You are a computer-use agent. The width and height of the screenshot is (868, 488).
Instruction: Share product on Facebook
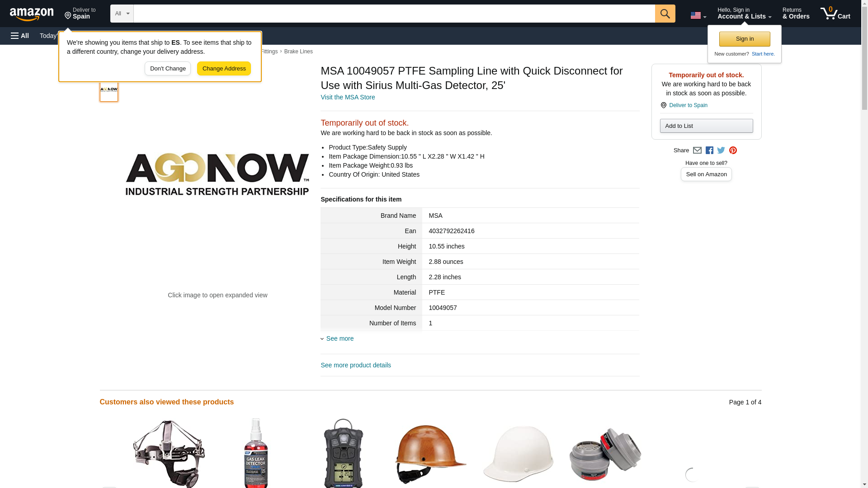(x=709, y=150)
